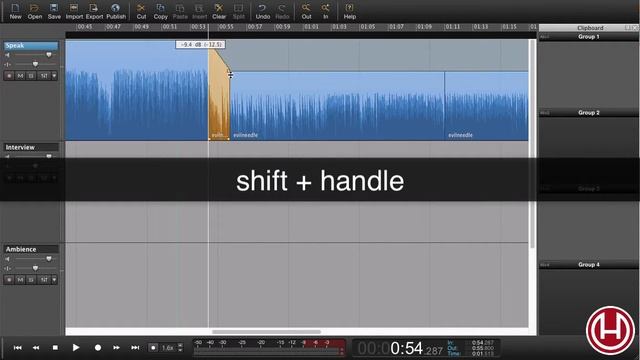Viewport: 640px width, 360px height.
Task: Click the vertical track scrollbar
Action: pyautogui.click(x=532, y=143)
